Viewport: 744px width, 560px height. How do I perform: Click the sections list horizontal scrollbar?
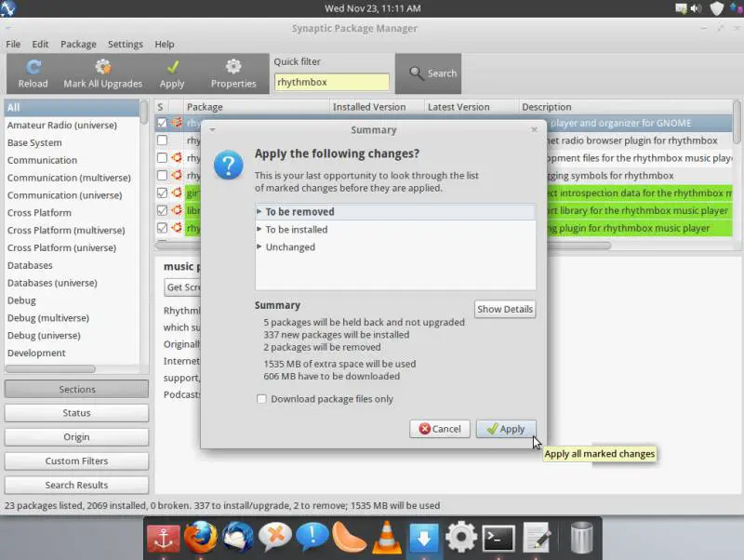click(x=50, y=368)
